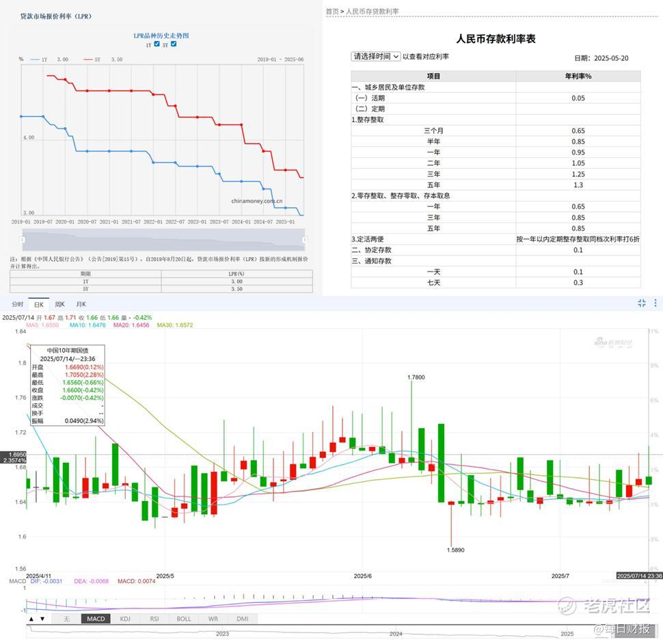Click the 日期：2025-05-20 label

601,58
